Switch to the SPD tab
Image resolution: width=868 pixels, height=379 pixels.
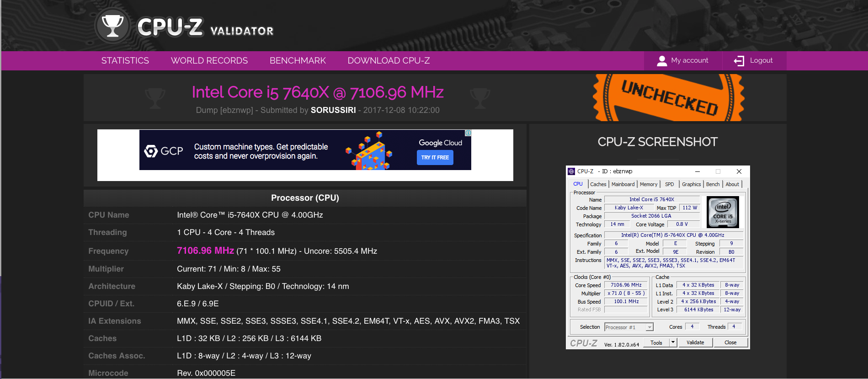tap(669, 184)
